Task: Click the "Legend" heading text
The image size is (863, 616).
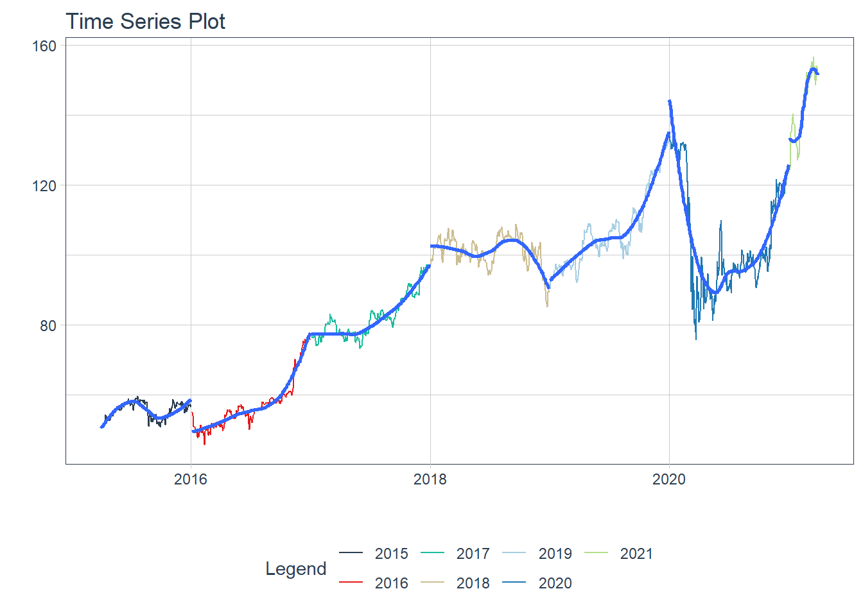Action: pyautogui.click(x=296, y=569)
